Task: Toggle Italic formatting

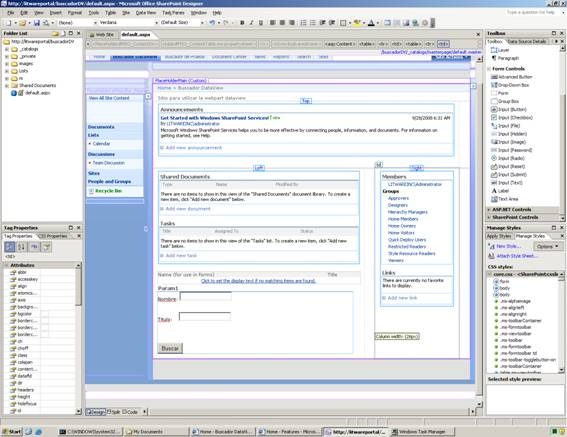Action: [251, 23]
